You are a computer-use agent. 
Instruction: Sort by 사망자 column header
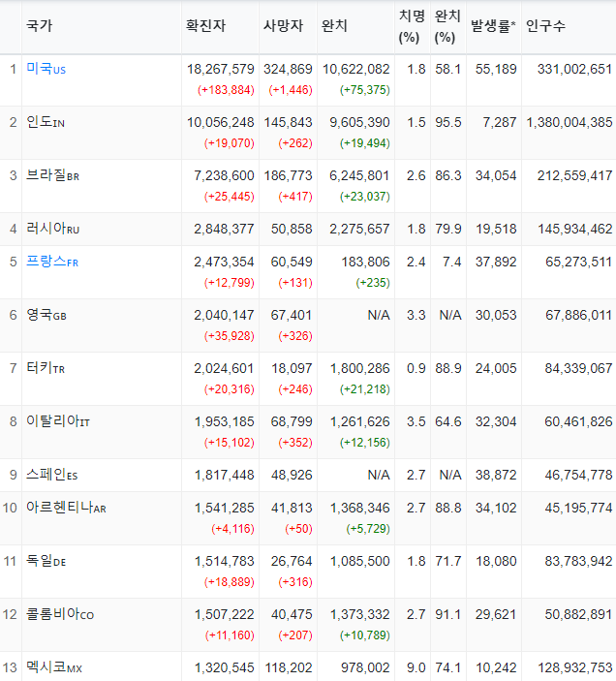point(283,25)
